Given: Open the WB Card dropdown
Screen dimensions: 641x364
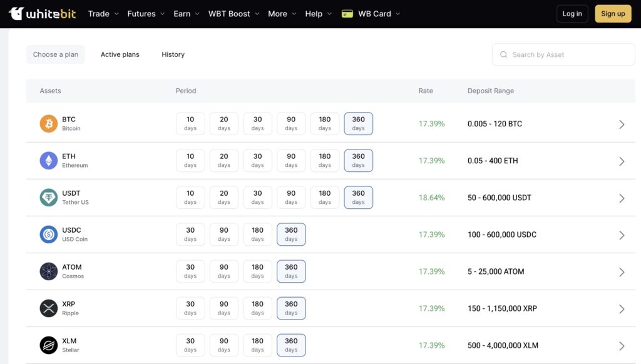Looking at the screenshot, I should (371, 14).
